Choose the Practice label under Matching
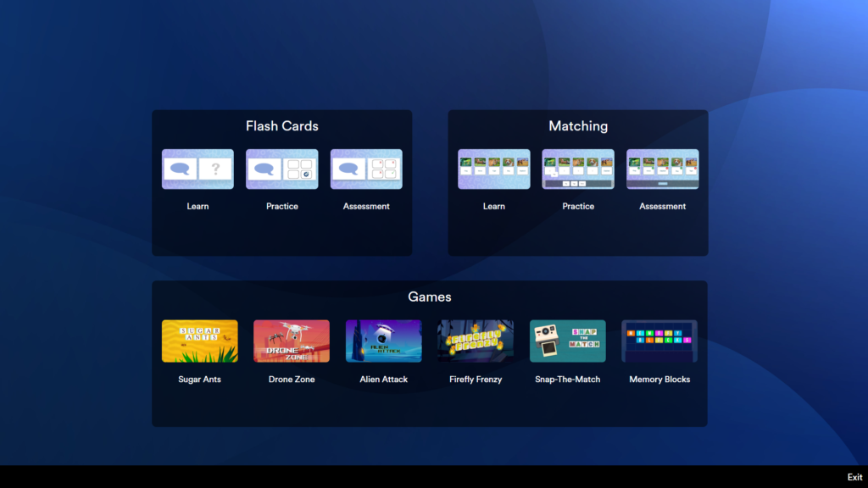The width and height of the screenshot is (868, 488). point(578,207)
